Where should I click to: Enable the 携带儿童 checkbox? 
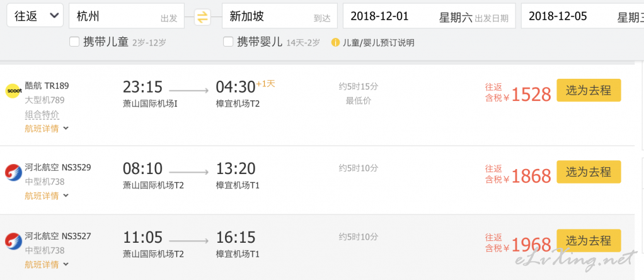[74, 42]
